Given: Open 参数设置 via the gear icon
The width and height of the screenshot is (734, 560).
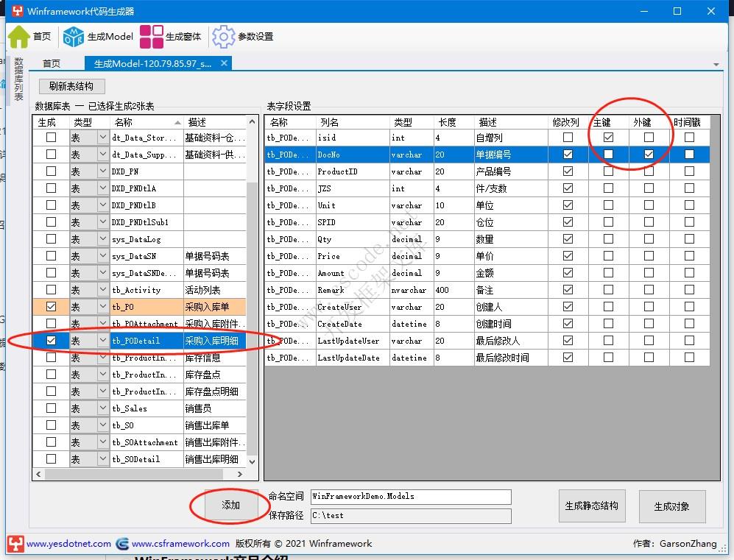Looking at the screenshot, I should coord(222,35).
